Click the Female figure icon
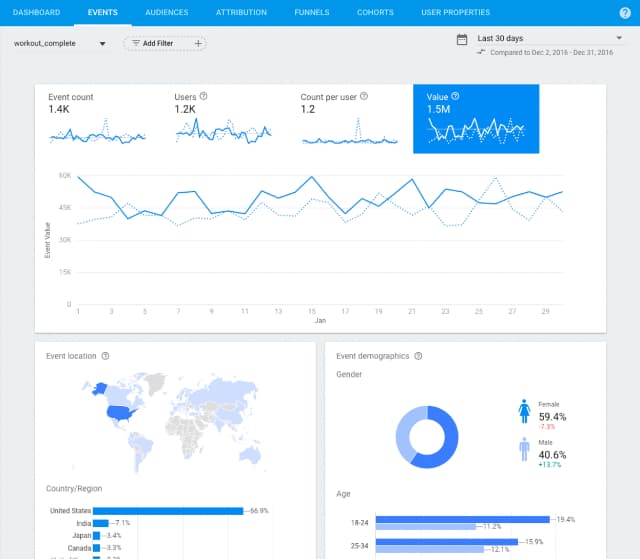The width and height of the screenshot is (640, 560). (x=524, y=411)
